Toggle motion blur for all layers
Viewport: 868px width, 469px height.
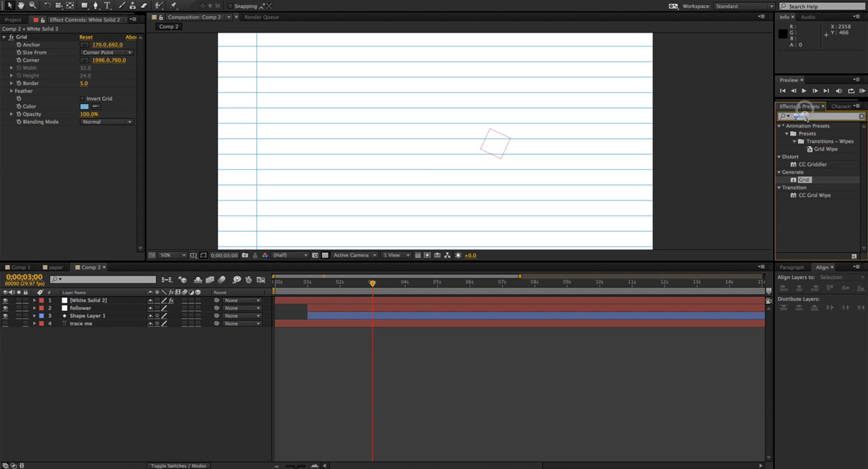tap(221, 280)
